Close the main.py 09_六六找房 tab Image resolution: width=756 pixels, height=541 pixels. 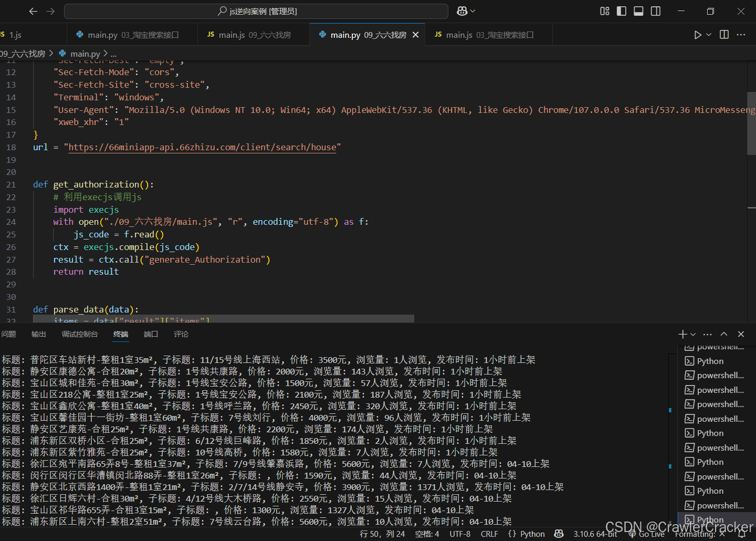pos(416,35)
